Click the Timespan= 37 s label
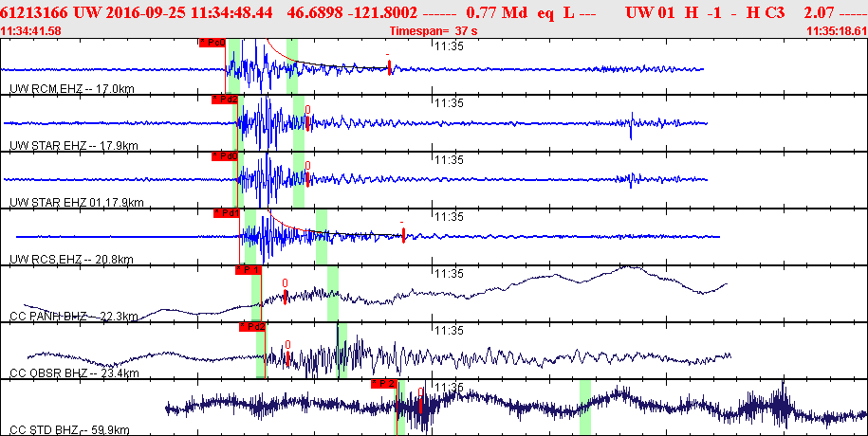Viewport: 868px width, 436px height. pyautogui.click(x=434, y=31)
